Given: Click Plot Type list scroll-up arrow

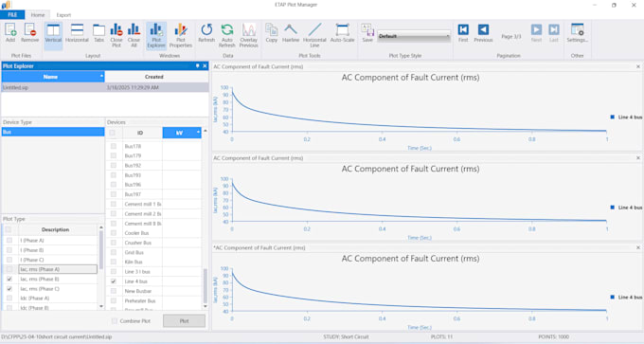Looking at the screenshot, I should [101, 227].
